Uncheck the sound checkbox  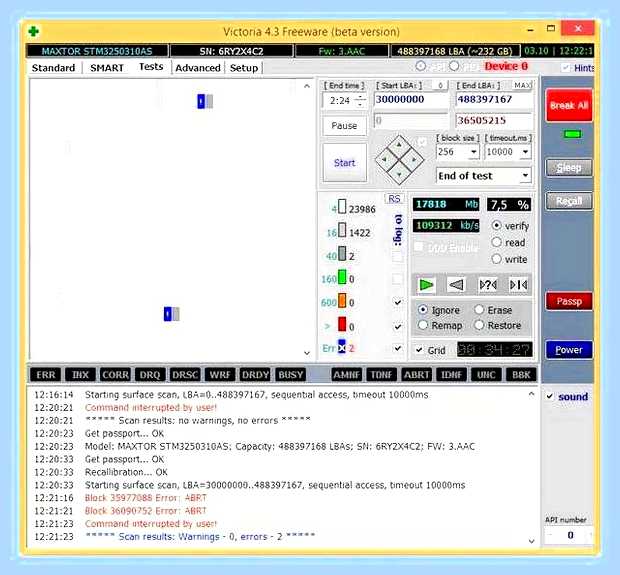coord(549,396)
